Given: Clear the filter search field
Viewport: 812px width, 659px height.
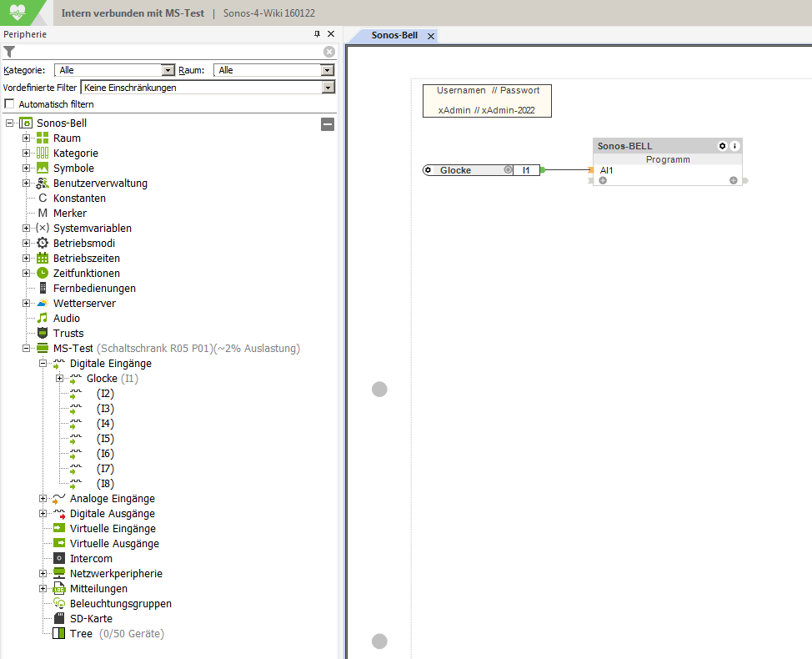Looking at the screenshot, I should (x=329, y=52).
